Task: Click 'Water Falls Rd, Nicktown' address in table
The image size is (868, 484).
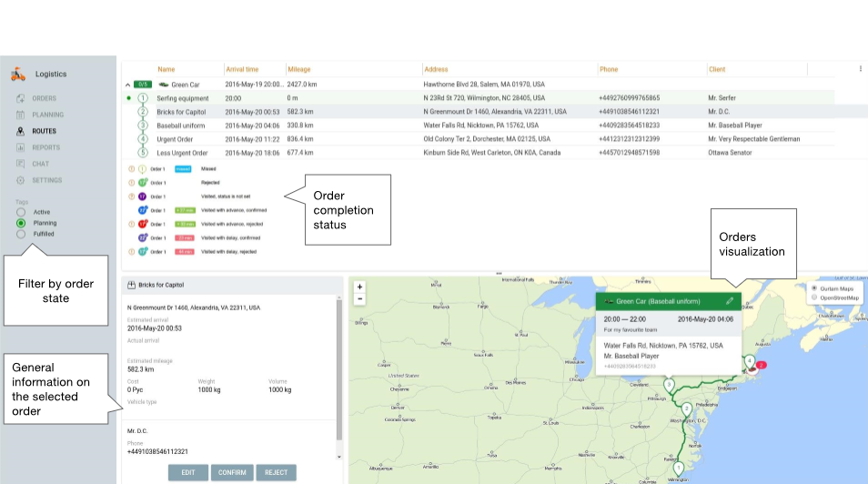Action: [480, 126]
